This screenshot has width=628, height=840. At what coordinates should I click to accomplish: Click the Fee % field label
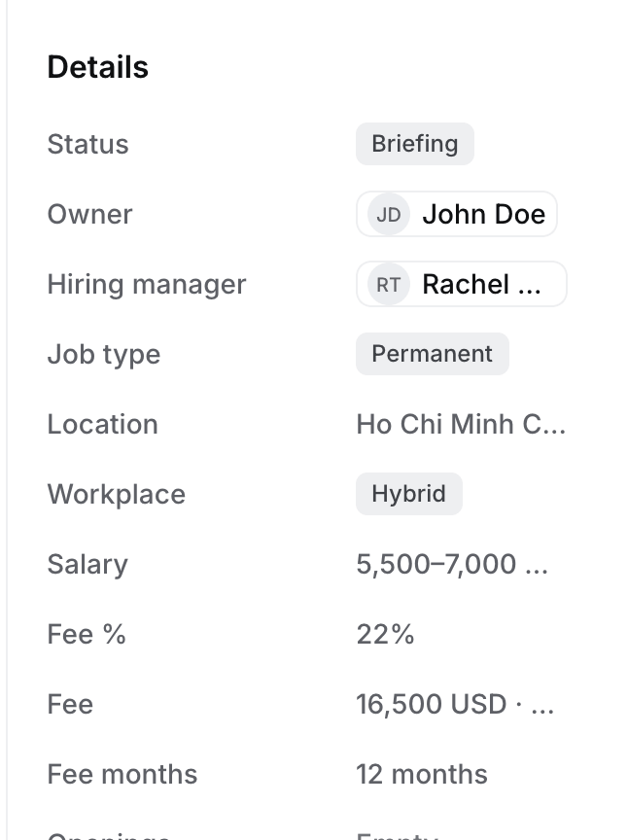pyautogui.click(x=87, y=634)
